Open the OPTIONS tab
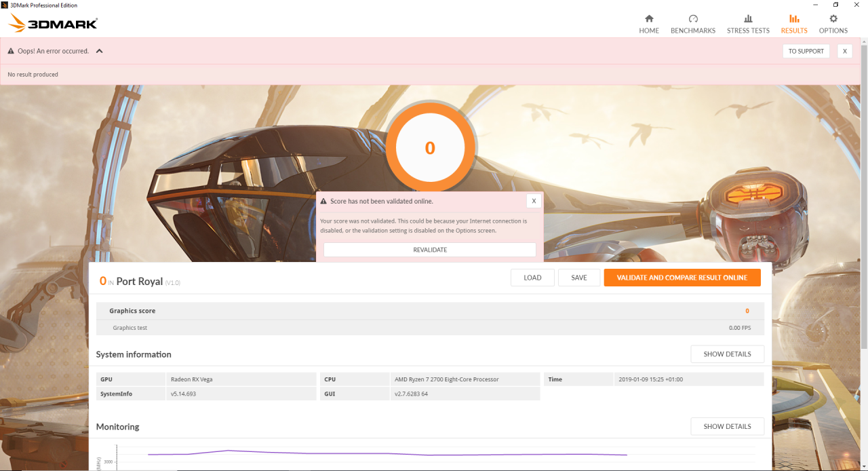The width and height of the screenshot is (868, 471). point(833,24)
